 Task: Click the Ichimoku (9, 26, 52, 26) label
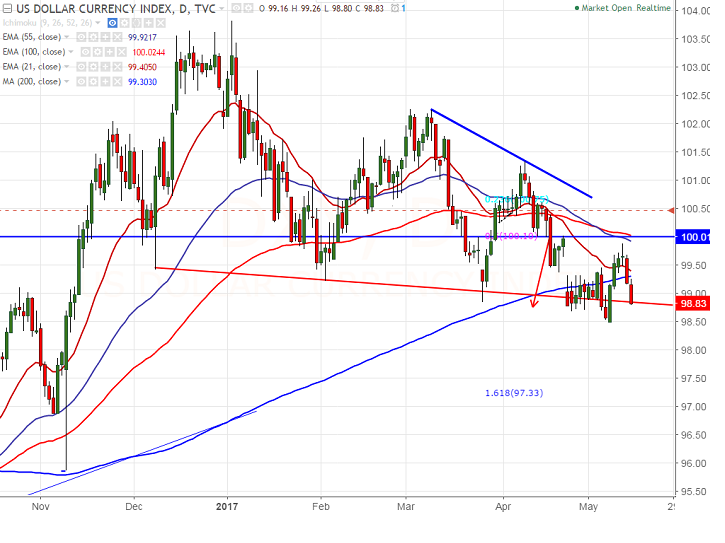click(x=47, y=23)
